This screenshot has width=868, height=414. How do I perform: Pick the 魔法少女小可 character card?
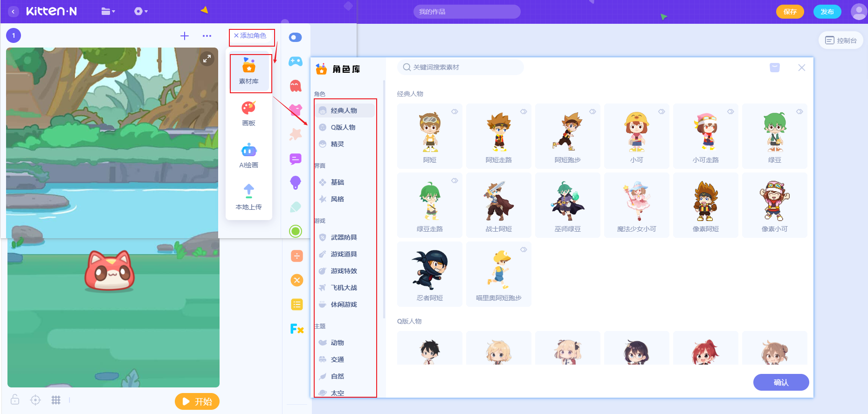pos(637,205)
